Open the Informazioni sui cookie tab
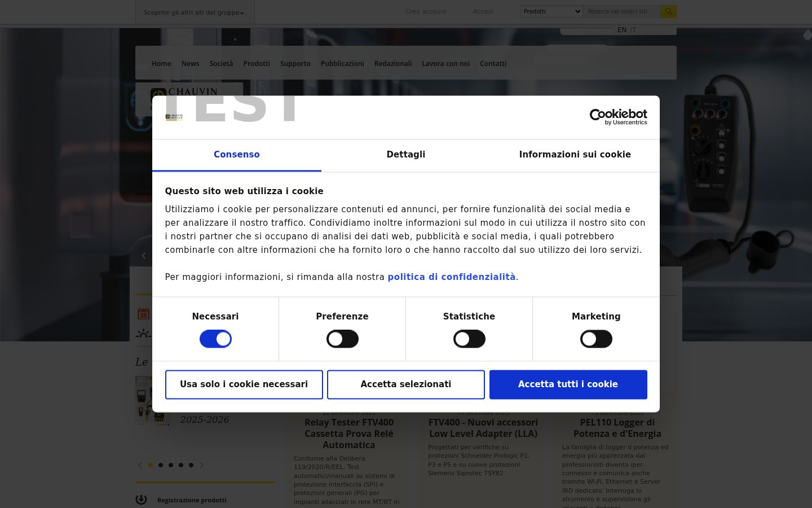 [x=575, y=155]
